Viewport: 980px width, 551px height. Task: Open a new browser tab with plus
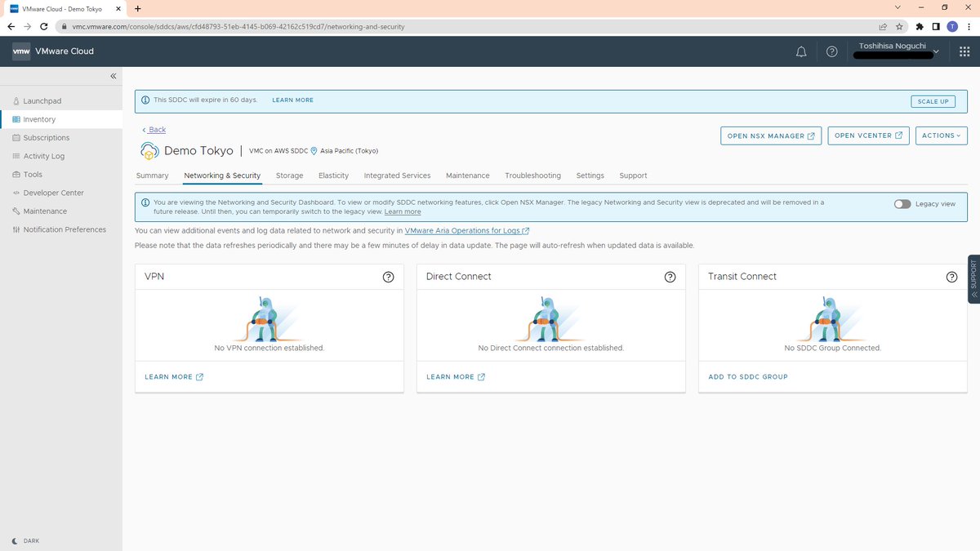(137, 8)
